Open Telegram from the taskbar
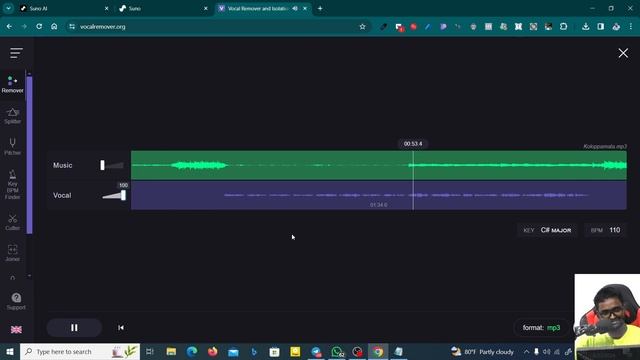The height and width of the screenshot is (360, 640). [x=316, y=351]
